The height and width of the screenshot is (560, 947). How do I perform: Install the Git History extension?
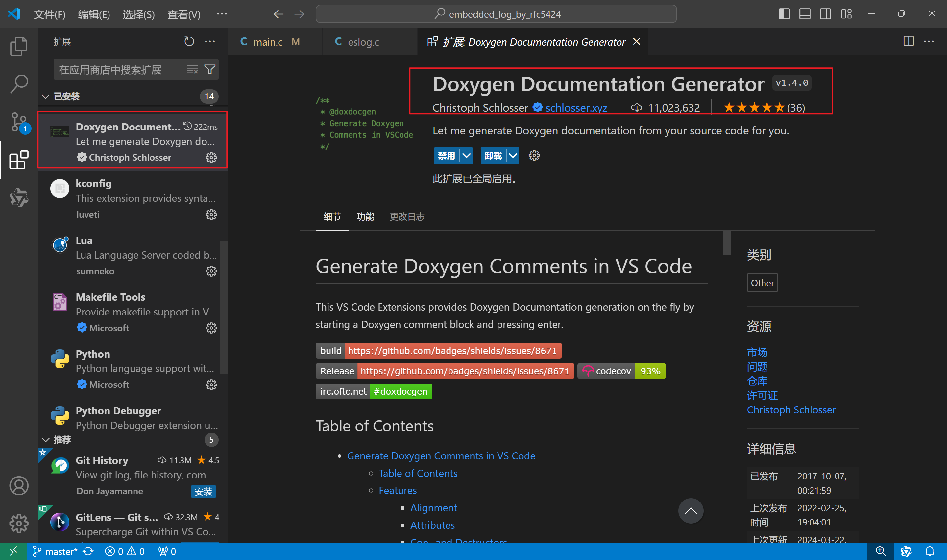[x=203, y=491]
